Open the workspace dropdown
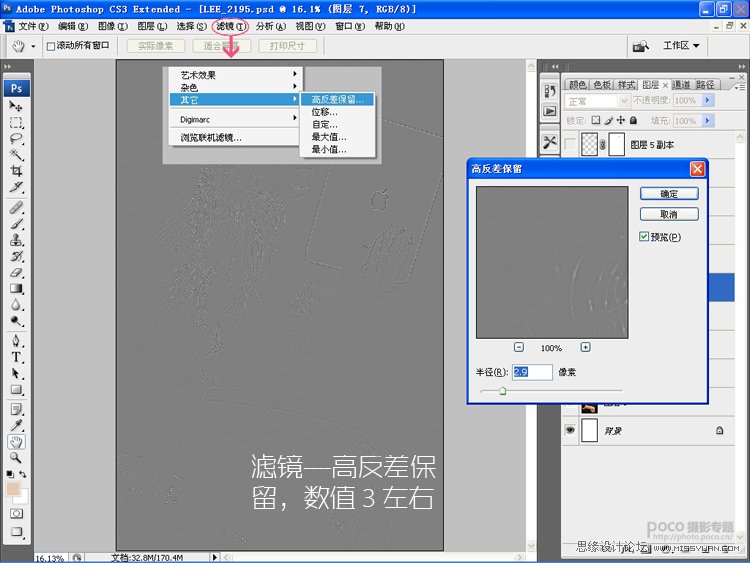 pos(681,45)
